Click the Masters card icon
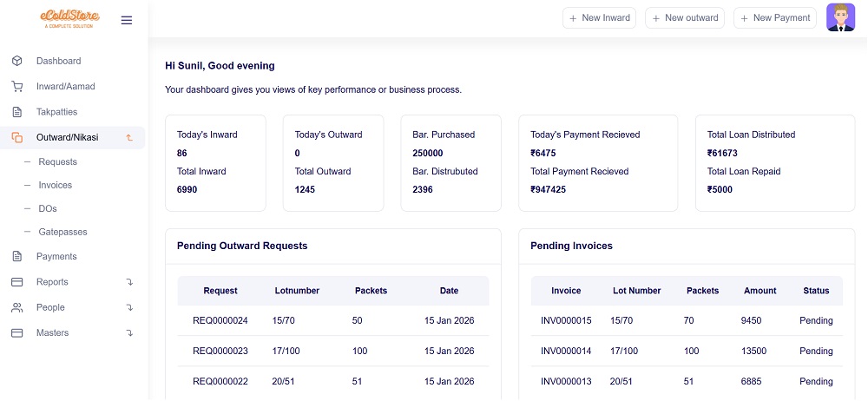Image resolution: width=868 pixels, height=401 pixels. pos(16,333)
